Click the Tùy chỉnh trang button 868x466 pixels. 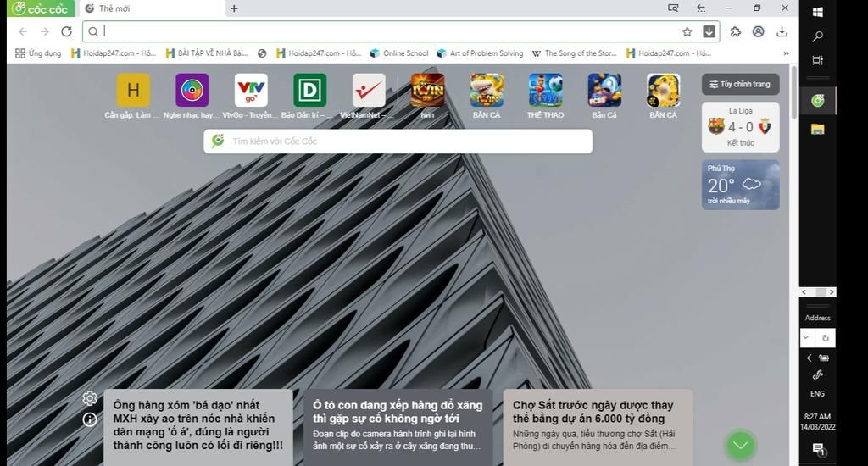(741, 84)
